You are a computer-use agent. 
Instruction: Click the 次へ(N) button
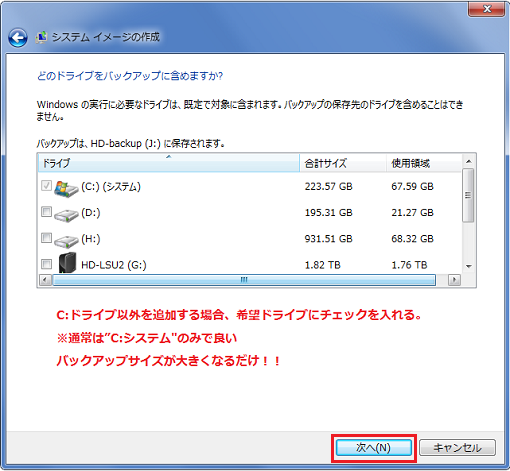click(x=374, y=448)
